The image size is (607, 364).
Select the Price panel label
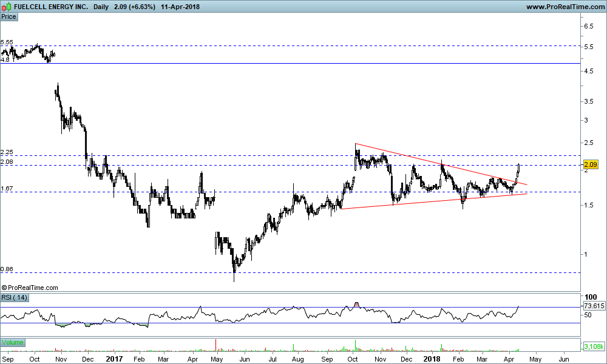coord(9,16)
